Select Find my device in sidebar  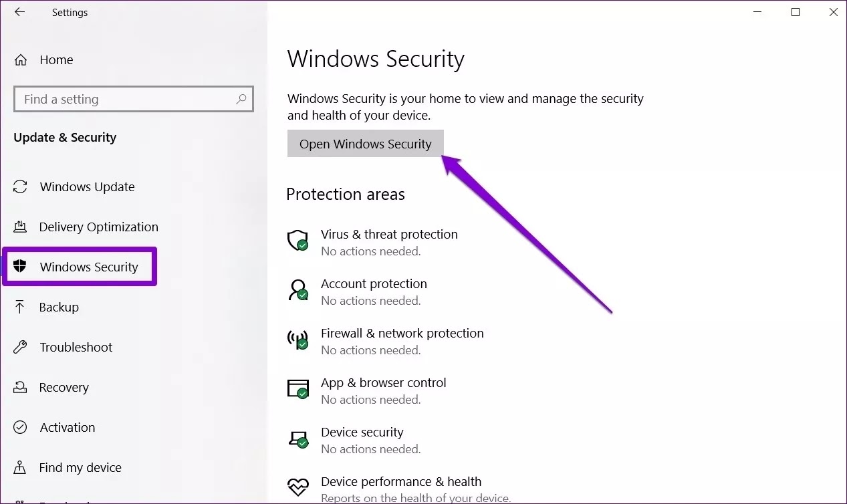[x=80, y=467]
